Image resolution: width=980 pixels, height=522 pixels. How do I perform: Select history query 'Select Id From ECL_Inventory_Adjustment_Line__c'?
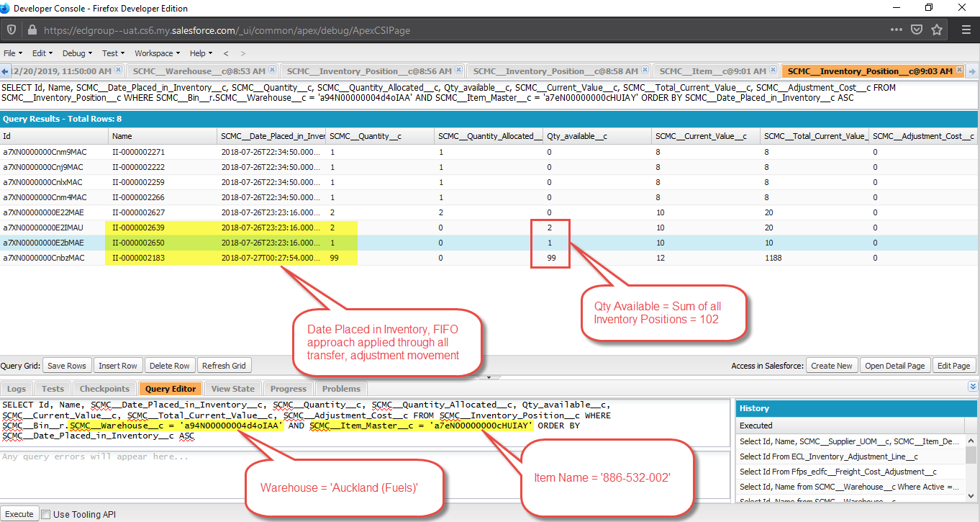[850, 456]
